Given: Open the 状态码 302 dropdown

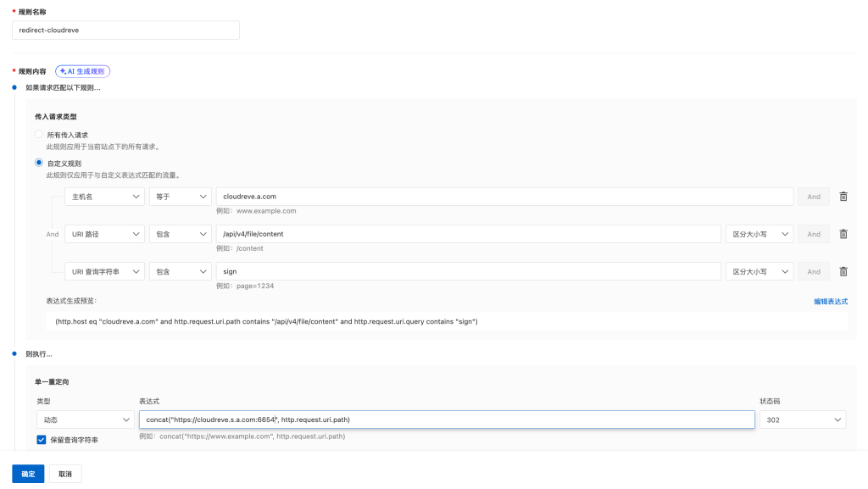Looking at the screenshot, I should click(x=802, y=420).
